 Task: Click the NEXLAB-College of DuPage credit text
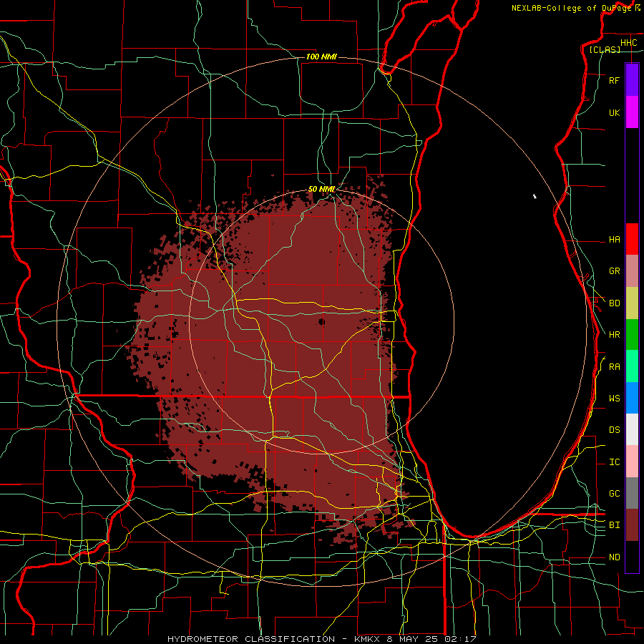571,8
